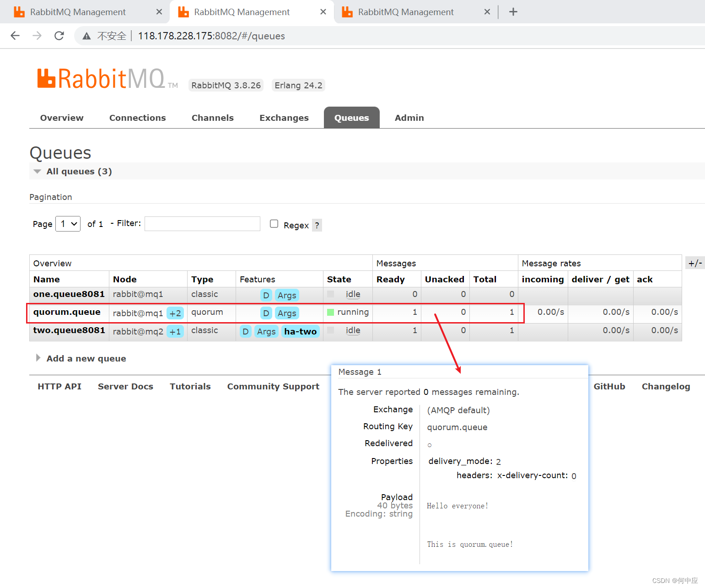This screenshot has width=705, height=588.
Task: Open the Channels tab
Action: 213,118
